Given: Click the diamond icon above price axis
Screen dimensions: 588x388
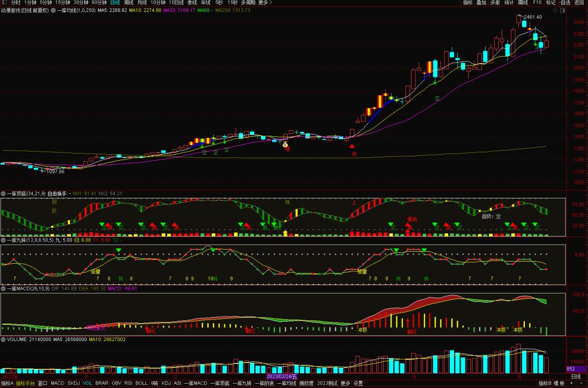Looking at the screenshot, I should (x=555, y=10).
